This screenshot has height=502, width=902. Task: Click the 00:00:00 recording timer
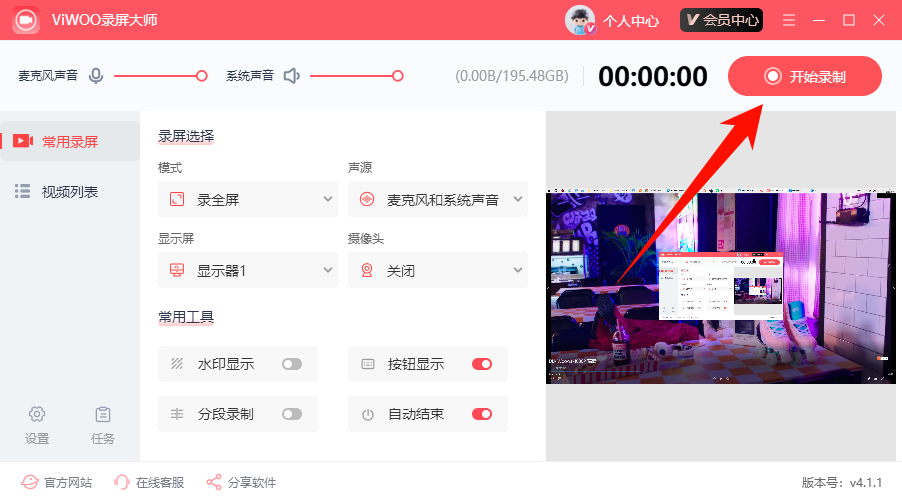click(653, 76)
